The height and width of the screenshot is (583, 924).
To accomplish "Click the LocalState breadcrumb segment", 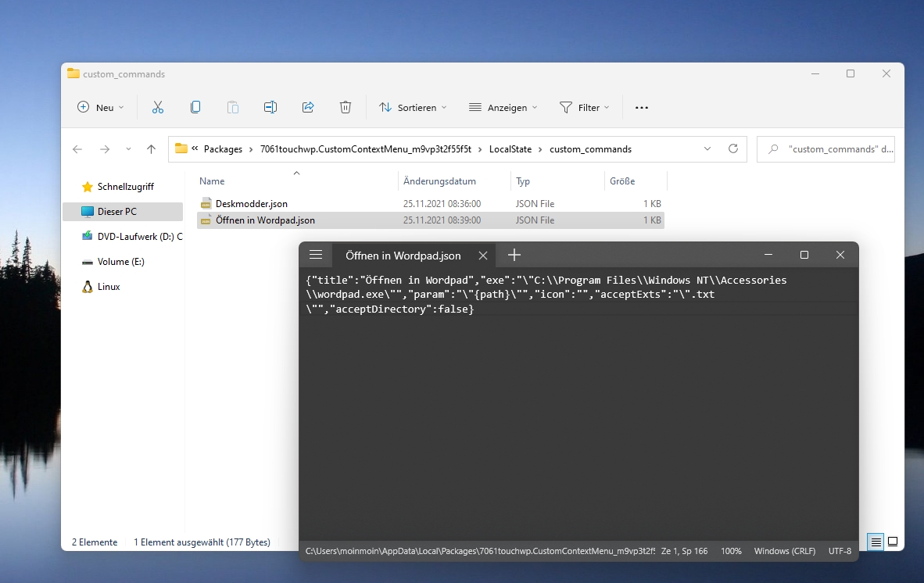I will pyautogui.click(x=510, y=149).
